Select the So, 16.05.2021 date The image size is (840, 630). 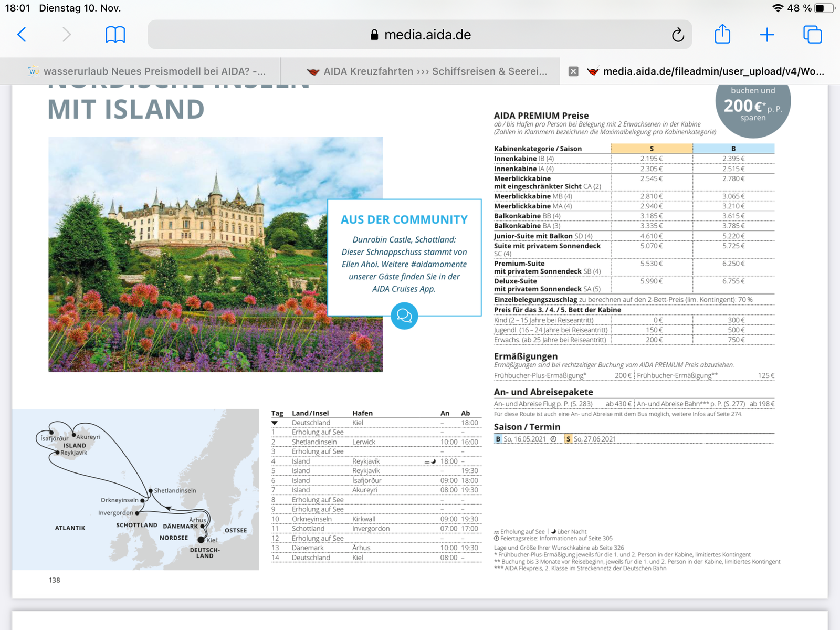(x=524, y=439)
